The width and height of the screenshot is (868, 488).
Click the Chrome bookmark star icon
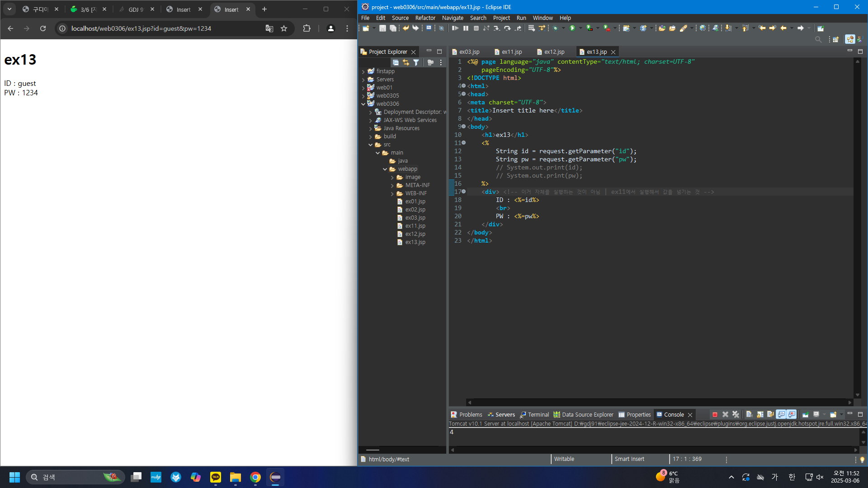click(x=284, y=28)
